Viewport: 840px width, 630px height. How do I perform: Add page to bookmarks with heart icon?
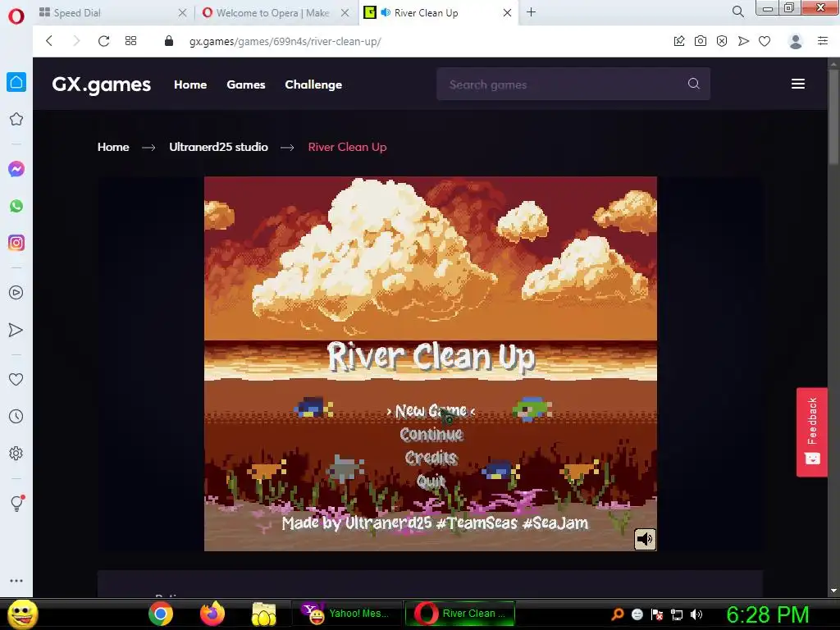[765, 41]
